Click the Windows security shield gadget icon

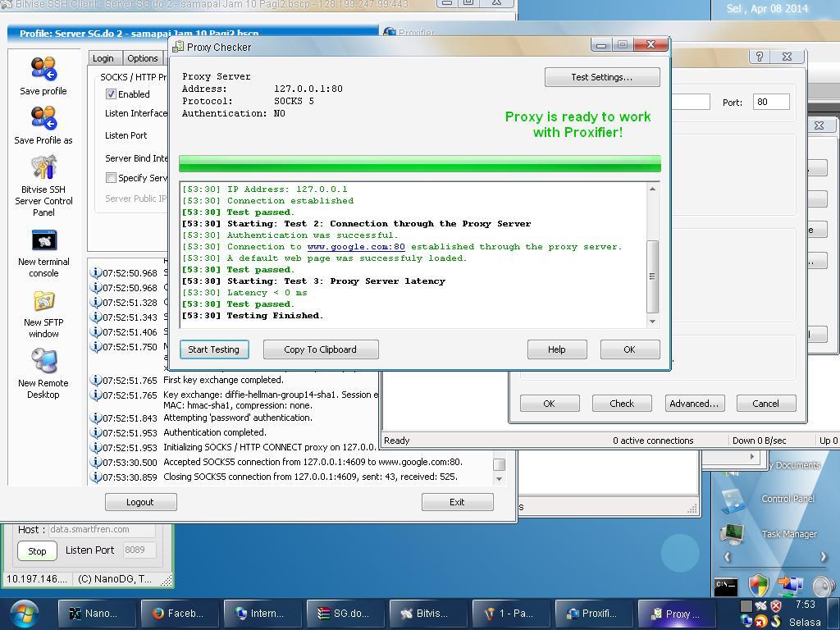coord(759,586)
